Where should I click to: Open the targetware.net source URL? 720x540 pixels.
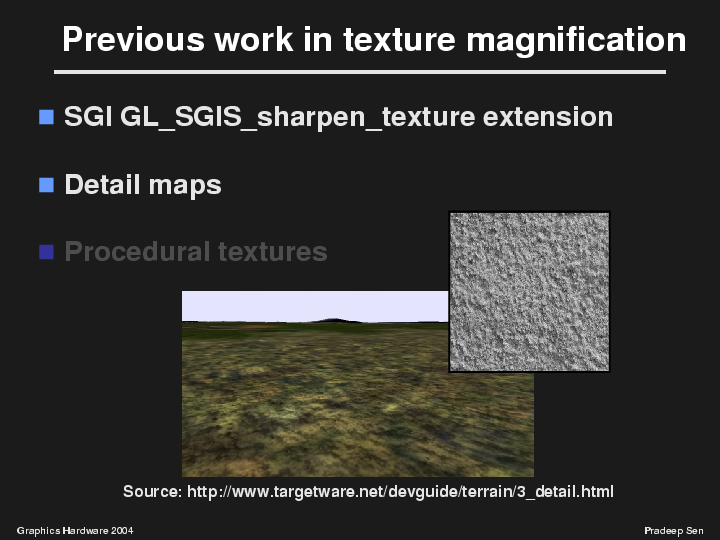pyautogui.click(x=400, y=492)
